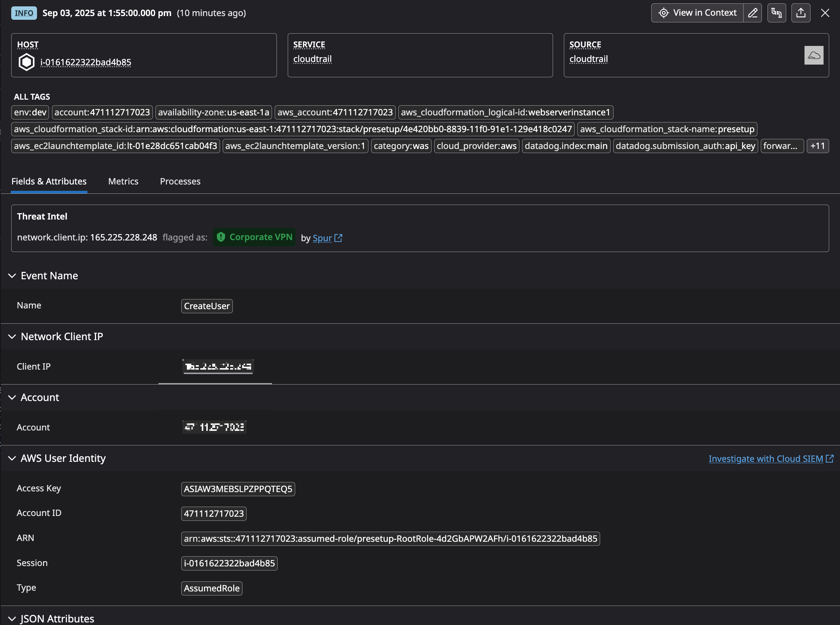Collapse the Network Client IP section
Viewport: 840px width, 625px height.
coord(12,337)
